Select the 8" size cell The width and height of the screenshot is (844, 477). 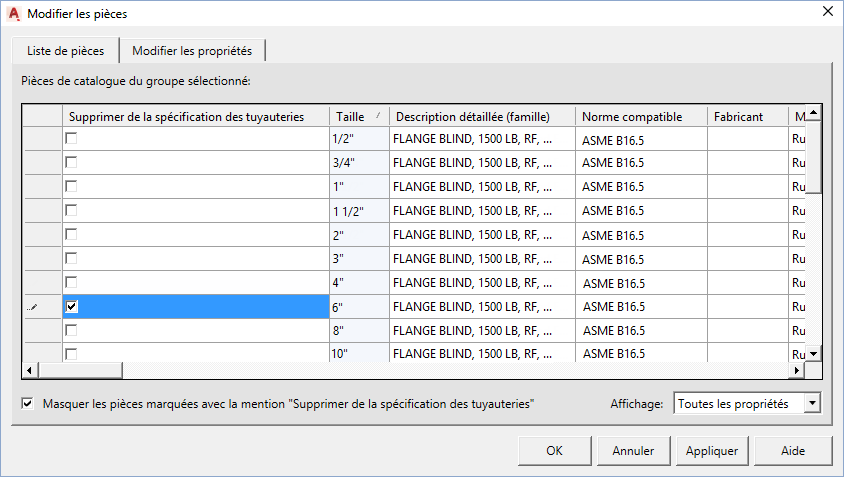pos(358,331)
